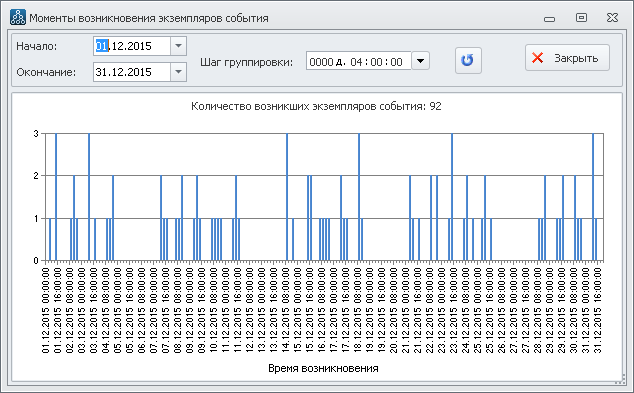Click the Окончание: label
The image size is (634, 393).
(x=46, y=72)
